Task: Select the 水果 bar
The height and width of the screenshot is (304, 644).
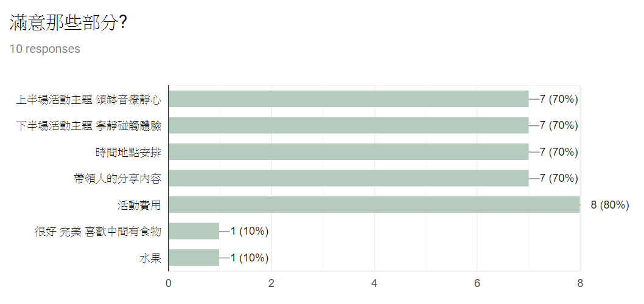Action: point(194,258)
